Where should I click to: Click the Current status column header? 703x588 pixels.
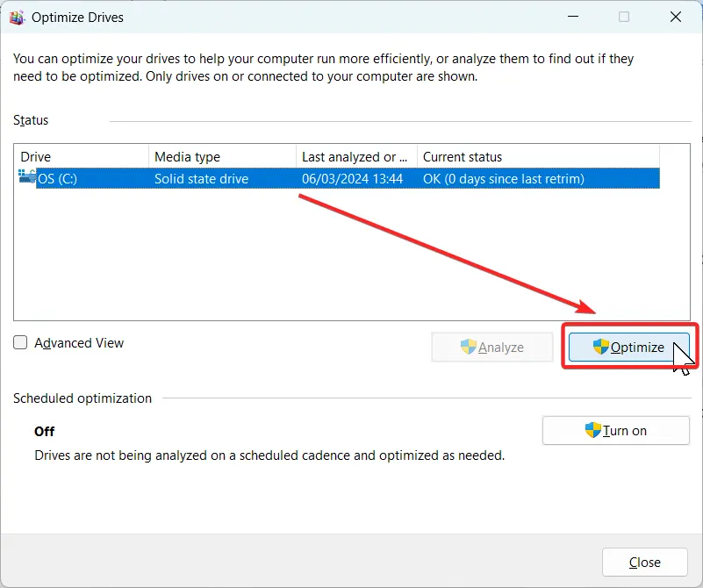point(539,157)
